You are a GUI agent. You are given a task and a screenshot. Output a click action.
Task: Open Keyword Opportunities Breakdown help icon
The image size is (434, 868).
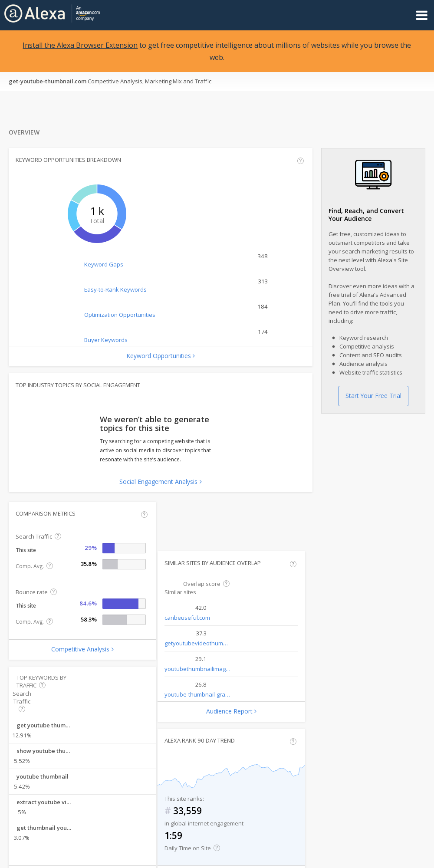(x=300, y=161)
